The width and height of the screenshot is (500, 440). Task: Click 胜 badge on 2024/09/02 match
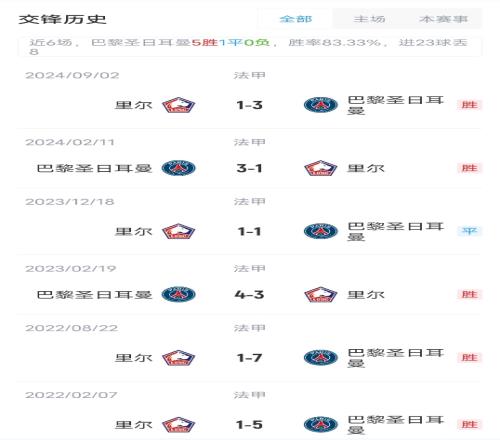click(x=469, y=105)
